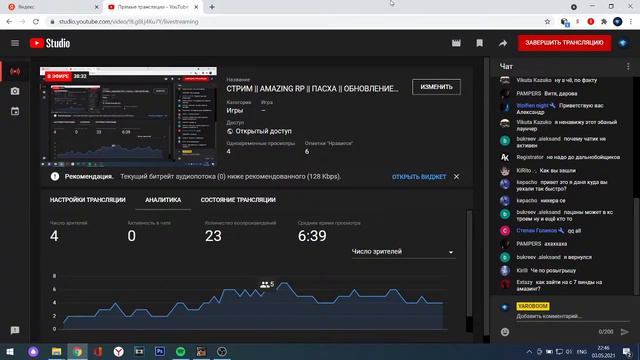640x360 pixels.
Task: Bookmark this page with star icon
Action: pos(547,22)
